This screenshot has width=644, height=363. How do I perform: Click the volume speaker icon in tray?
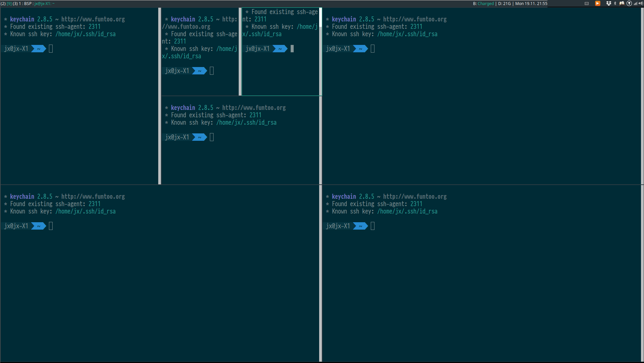tap(641, 3)
